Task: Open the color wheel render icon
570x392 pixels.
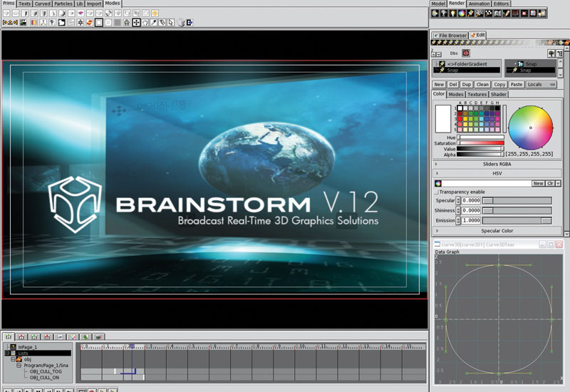Action: click(461, 14)
